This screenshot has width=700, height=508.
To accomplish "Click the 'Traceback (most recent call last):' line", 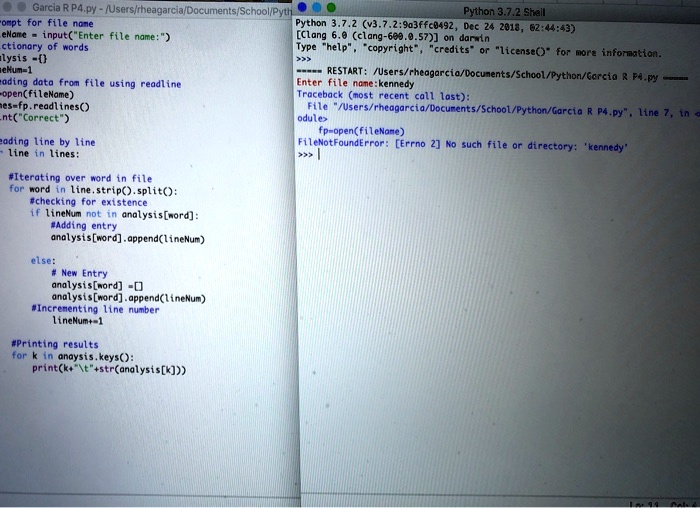I will click(x=383, y=96).
